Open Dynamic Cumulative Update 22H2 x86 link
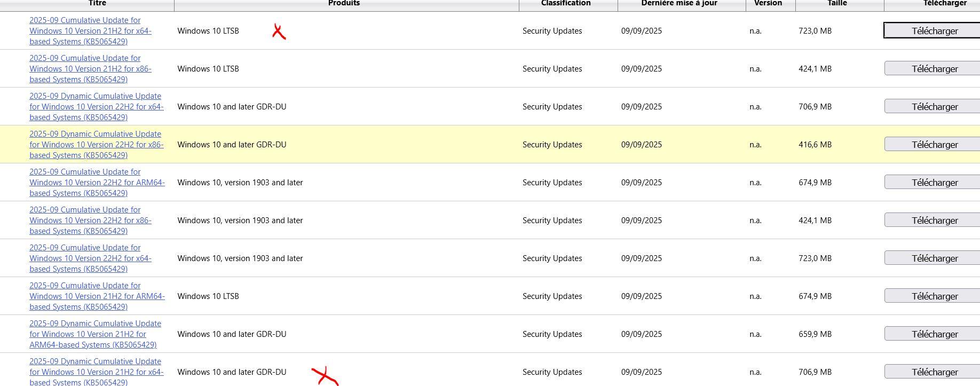The height and width of the screenshot is (386, 980). pos(97,145)
